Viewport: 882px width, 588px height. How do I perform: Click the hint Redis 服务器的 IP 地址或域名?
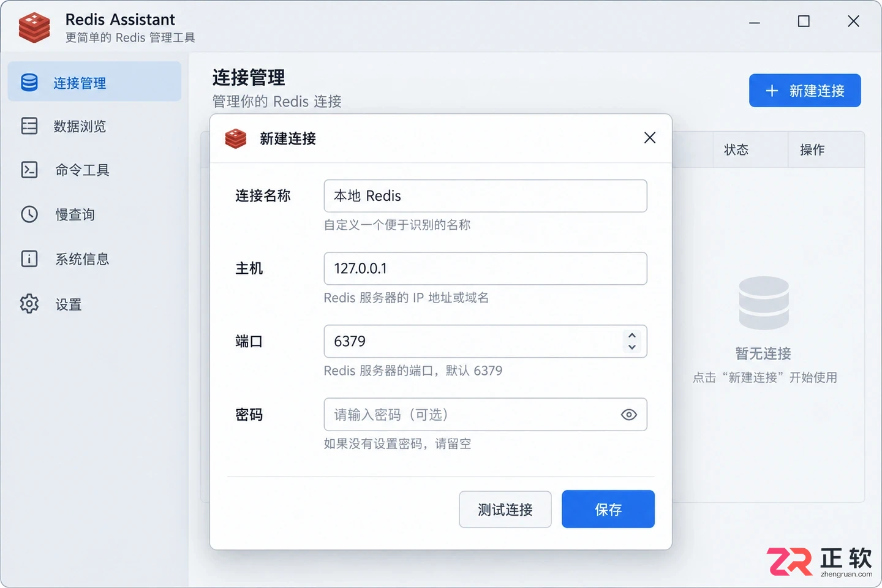point(406,298)
